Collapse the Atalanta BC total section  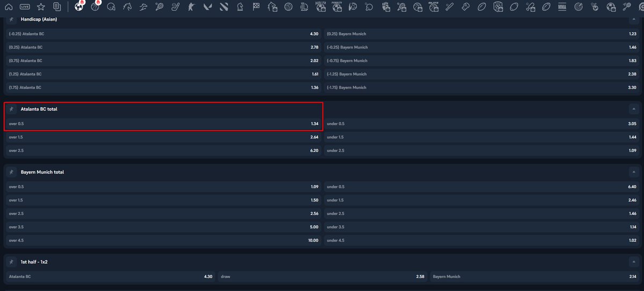click(633, 109)
